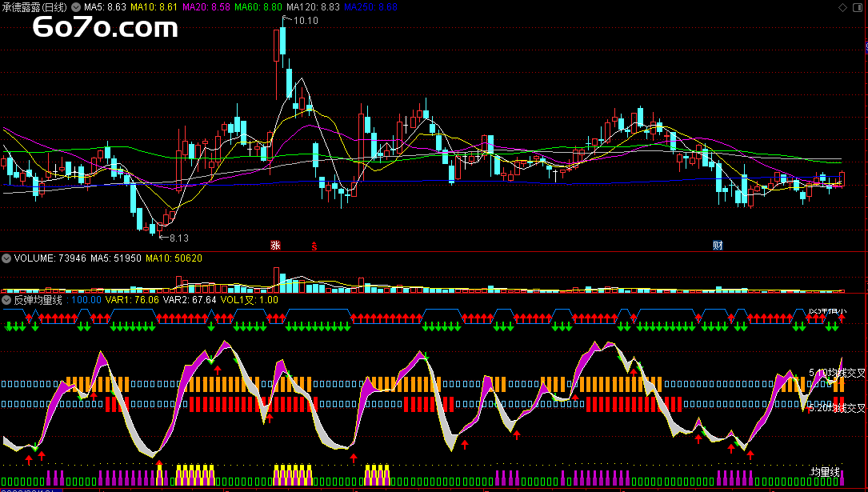Click the tallest volume bar in the VOLUME panel
868x492 pixels.
(276, 279)
